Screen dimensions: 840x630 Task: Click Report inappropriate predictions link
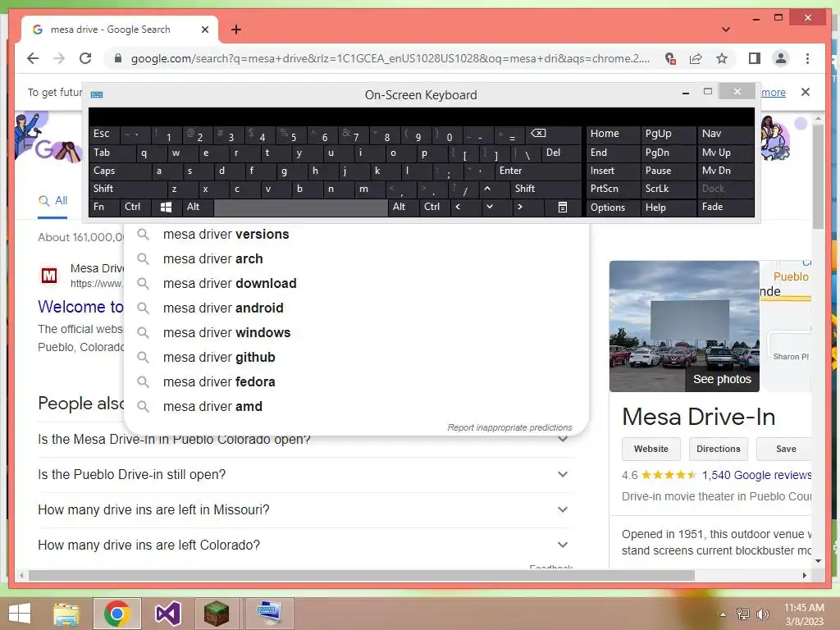(509, 427)
